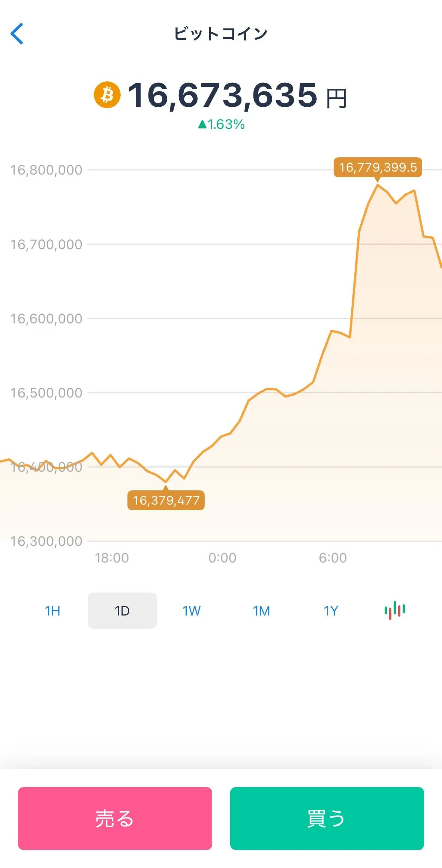Tap the 16,800,000 price axis label
This screenshot has width=442, height=868.
(x=46, y=170)
